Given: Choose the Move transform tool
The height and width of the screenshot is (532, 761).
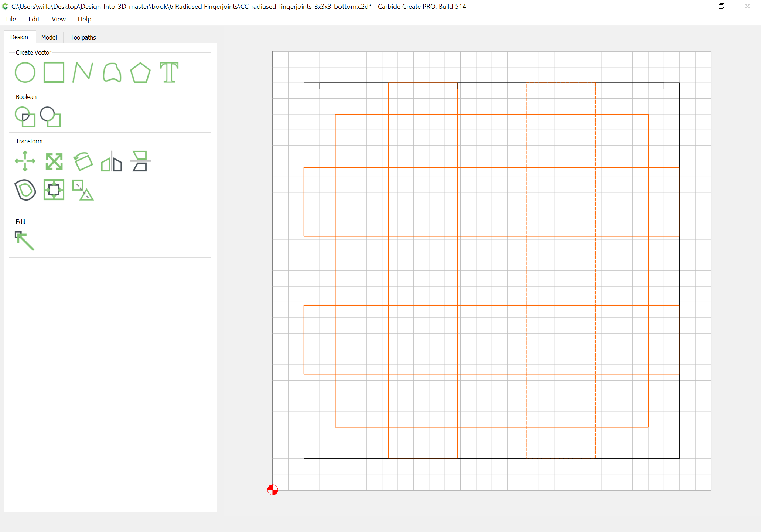Looking at the screenshot, I should (x=25, y=161).
